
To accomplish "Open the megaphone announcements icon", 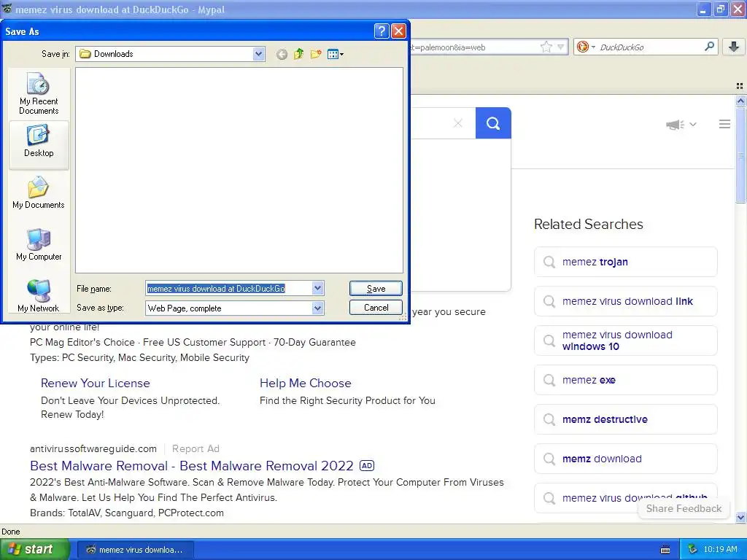I will (675, 125).
